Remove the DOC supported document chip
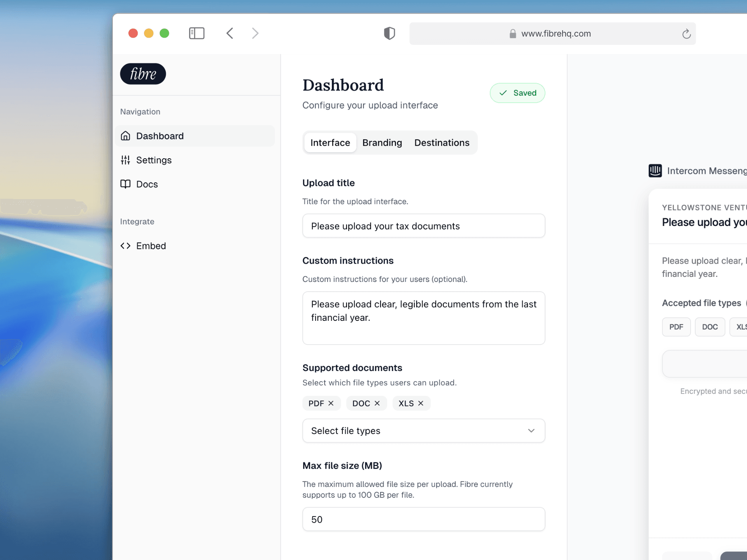 pyautogui.click(x=377, y=403)
